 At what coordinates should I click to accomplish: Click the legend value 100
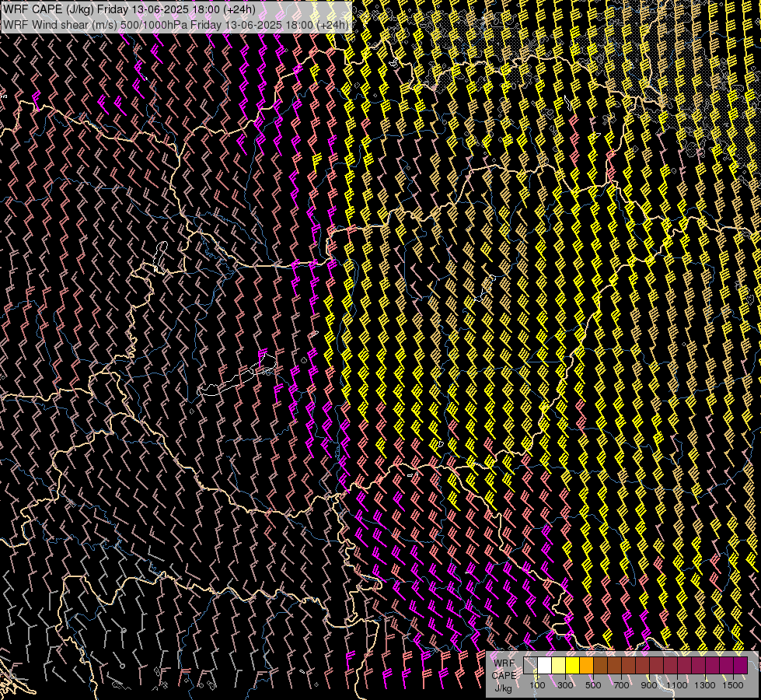537,685
